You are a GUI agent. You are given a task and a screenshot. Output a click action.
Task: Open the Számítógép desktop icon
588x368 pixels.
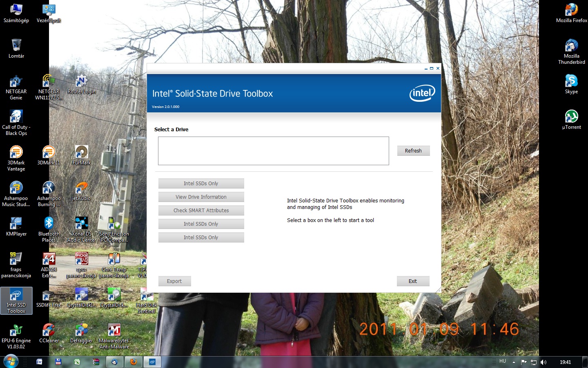click(16, 13)
